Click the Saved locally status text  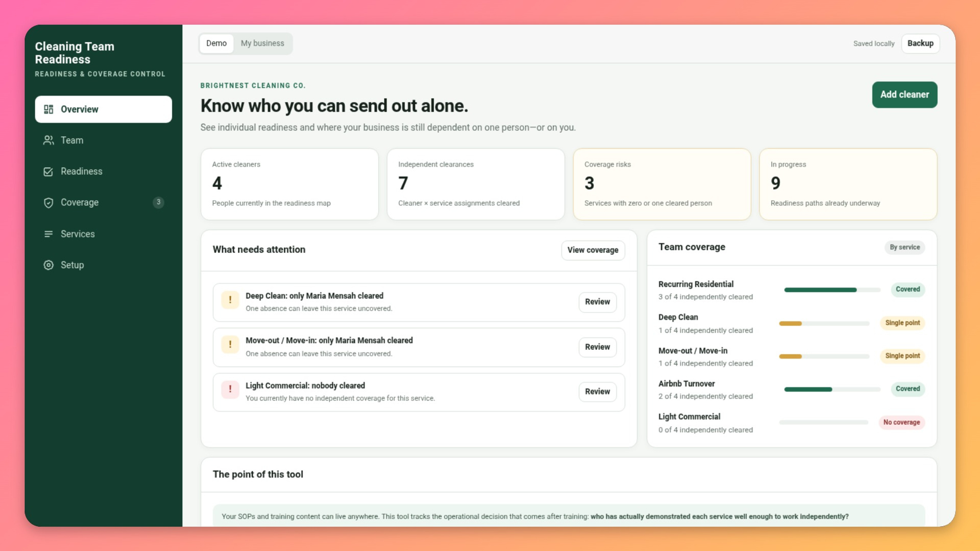coord(874,44)
